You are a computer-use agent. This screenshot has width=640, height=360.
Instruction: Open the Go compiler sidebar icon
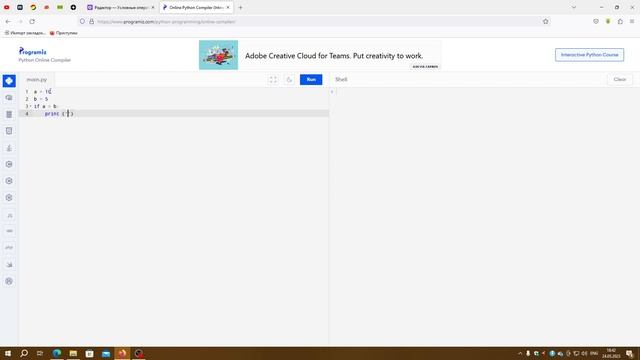click(x=9, y=231)
